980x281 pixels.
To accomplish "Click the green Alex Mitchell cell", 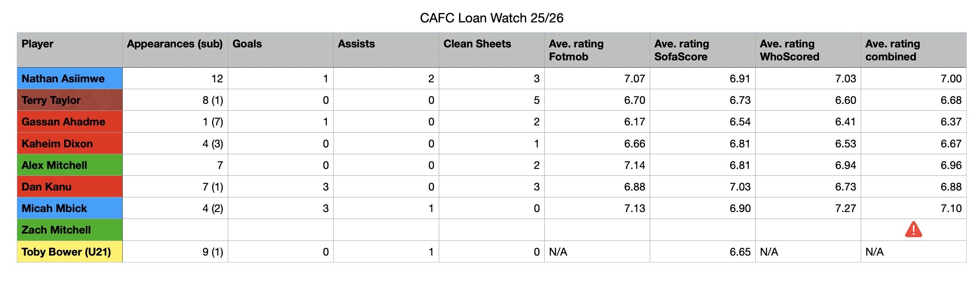I will [x=70, y=165].
